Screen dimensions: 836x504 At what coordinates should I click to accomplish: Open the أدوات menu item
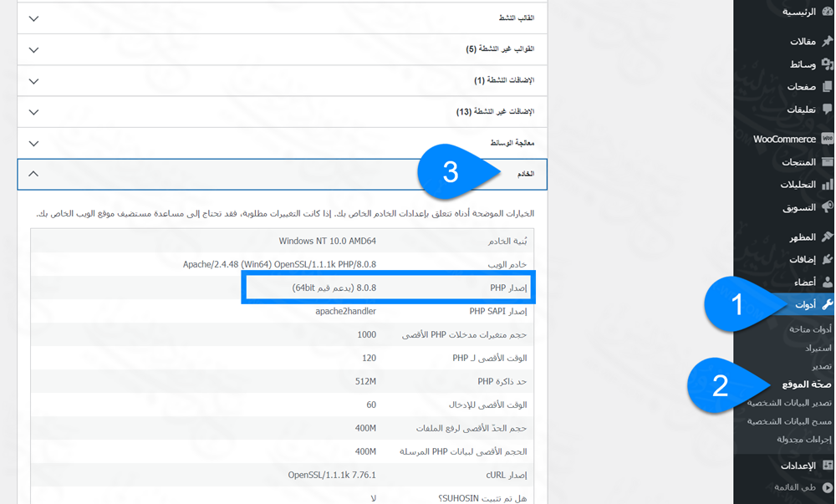(806, 304)
